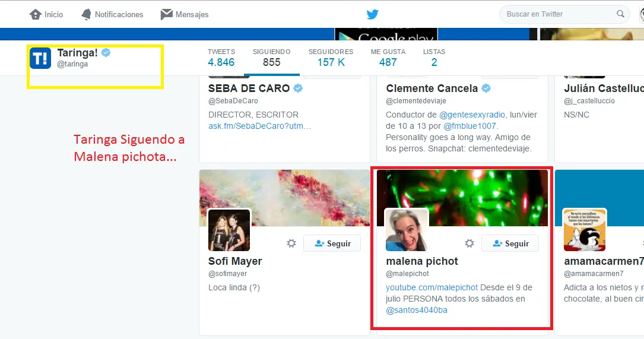This screenshot has width=644, height=339.
Task: Click the Inicio home icon
Action: pyautogui.click(x=36, y=14)
